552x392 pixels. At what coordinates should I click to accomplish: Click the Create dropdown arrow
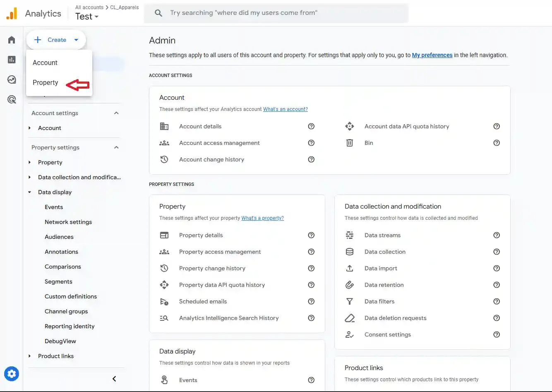coord(76,40)
